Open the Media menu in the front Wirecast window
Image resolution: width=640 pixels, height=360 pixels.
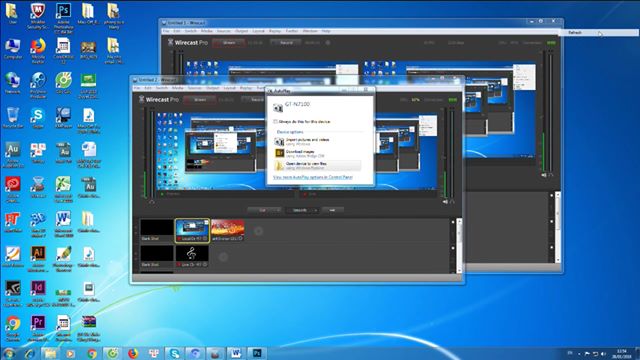tap(178, 88)
